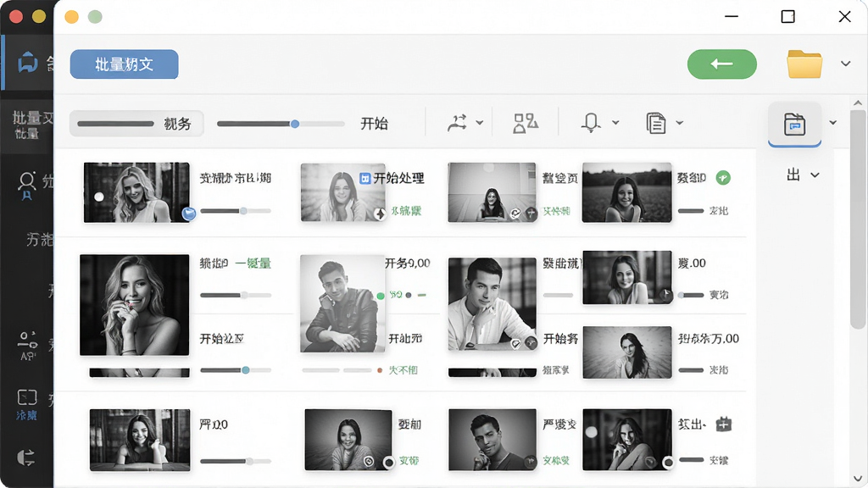The image size is (868, 488).
Task: Click the home icon in the dark sidebar
Action: [x=28, y=63]
